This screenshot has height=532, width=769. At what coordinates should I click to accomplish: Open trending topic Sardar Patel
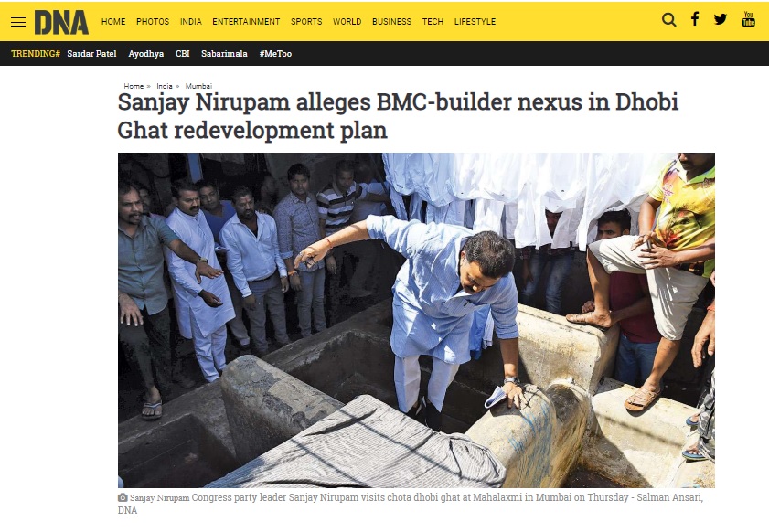(91, 53)
